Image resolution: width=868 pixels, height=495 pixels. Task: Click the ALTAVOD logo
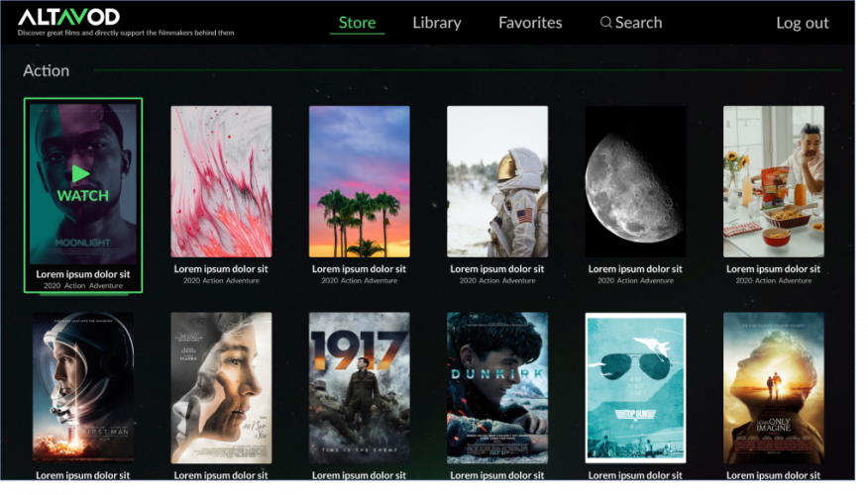pyautogui.click(x=68, y=17)
